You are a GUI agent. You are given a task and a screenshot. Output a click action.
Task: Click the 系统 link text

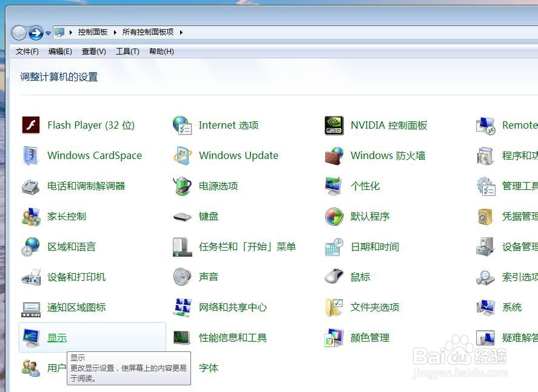pyautogui.click(x=512, y=307)
